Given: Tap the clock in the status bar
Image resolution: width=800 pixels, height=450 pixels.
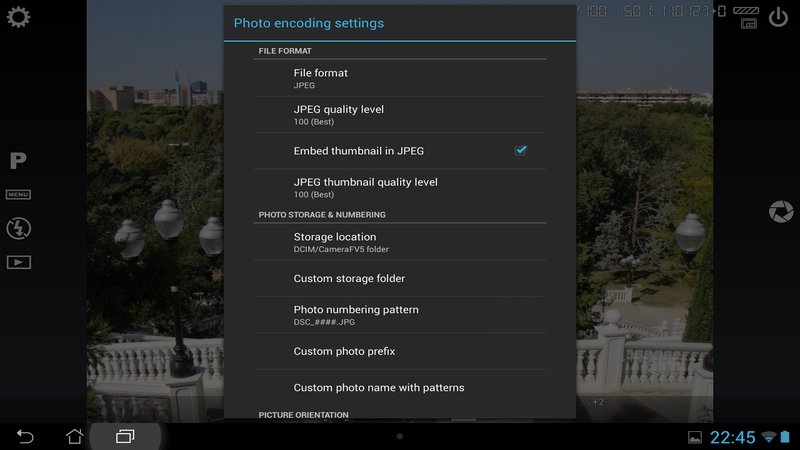Looking at the screenshot, I should 732,437.
